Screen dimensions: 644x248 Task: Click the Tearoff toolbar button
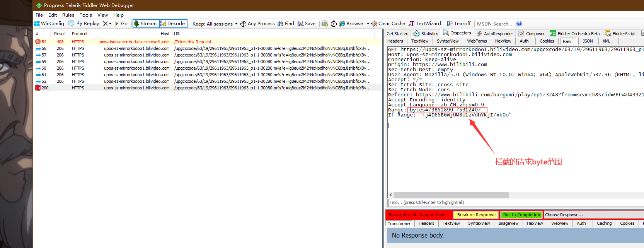pos(459,24)
